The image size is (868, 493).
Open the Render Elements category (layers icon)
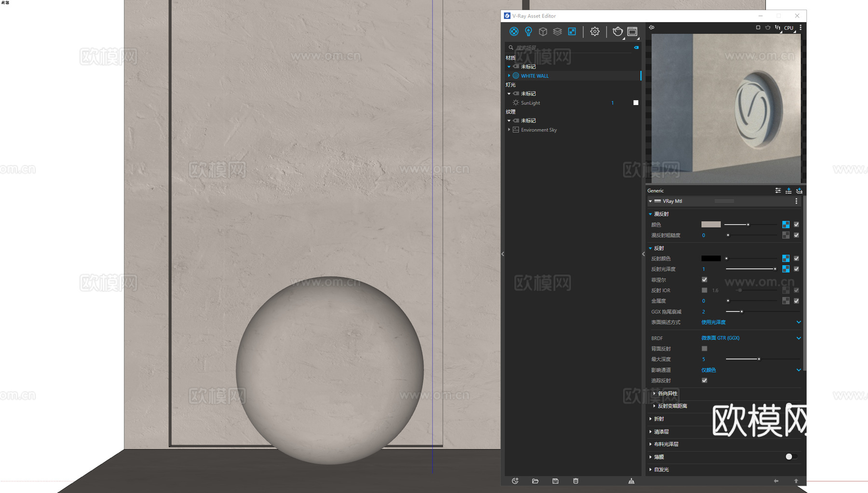(x=557, y=31)
